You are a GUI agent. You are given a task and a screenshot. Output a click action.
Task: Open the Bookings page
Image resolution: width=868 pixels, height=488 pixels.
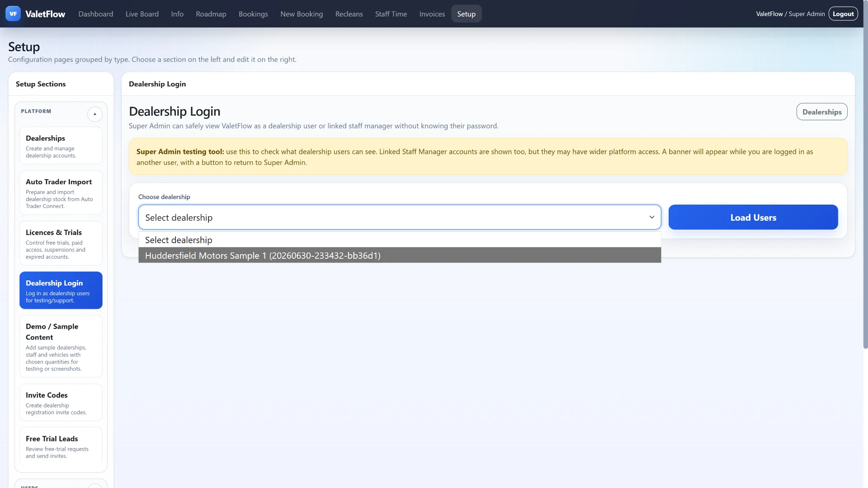tap(253, 14)
